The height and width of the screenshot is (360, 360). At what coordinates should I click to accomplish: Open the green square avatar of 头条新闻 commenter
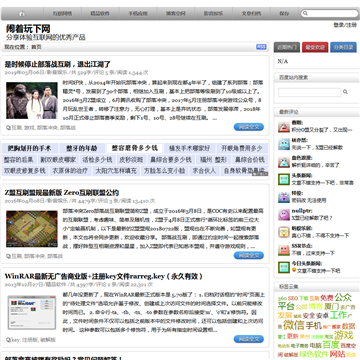(284, 179)
